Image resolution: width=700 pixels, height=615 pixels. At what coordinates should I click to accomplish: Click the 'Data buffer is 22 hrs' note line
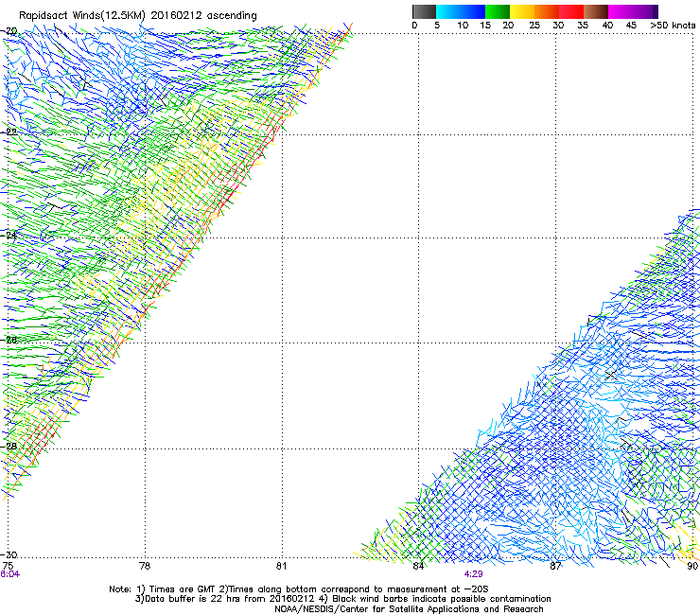tap(342, 599)
